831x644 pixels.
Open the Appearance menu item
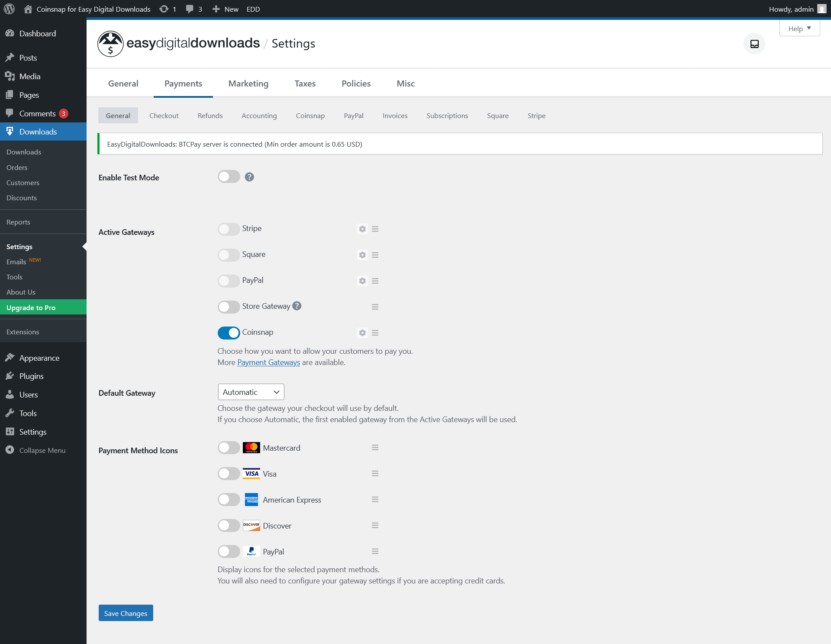click(43, 358)
